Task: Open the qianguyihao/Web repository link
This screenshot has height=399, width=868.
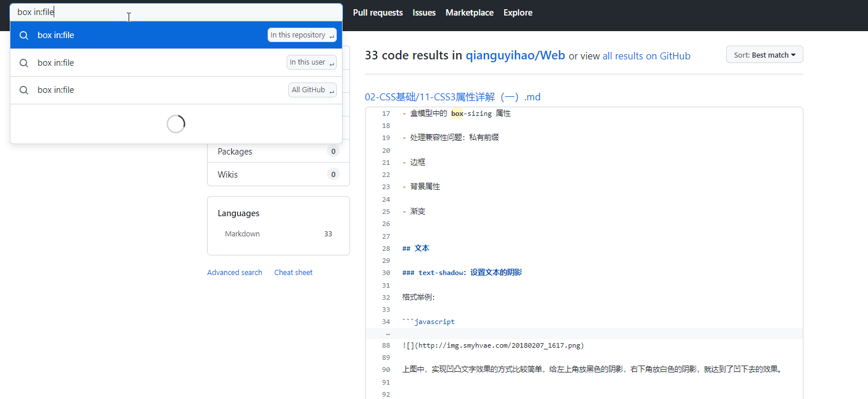Action: tap(515, 55)
